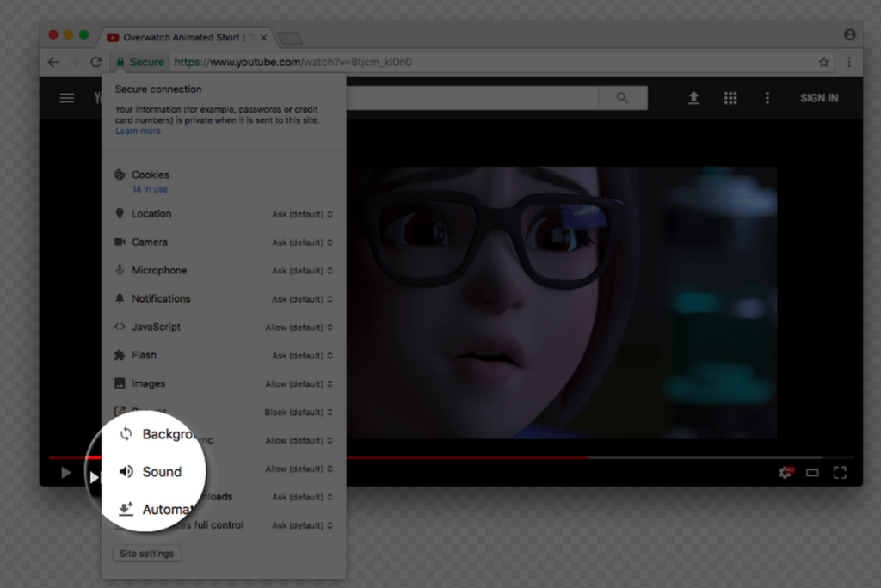881x588 pixels.
Task: Open the YouTube apps grid icon
Action: 730,98
